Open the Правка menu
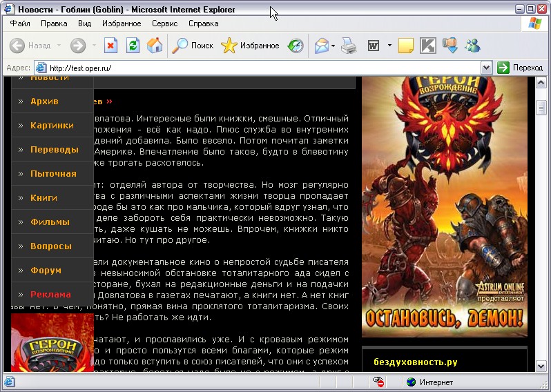The image size is (551, 392). (54, 23)
